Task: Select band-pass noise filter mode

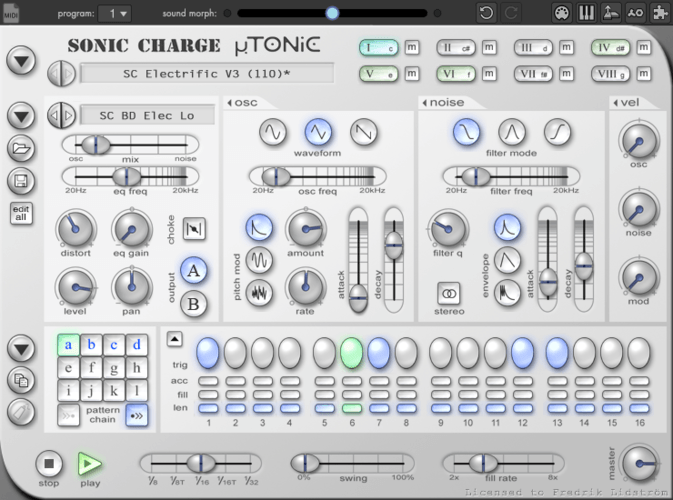Action: click(512, 132)
